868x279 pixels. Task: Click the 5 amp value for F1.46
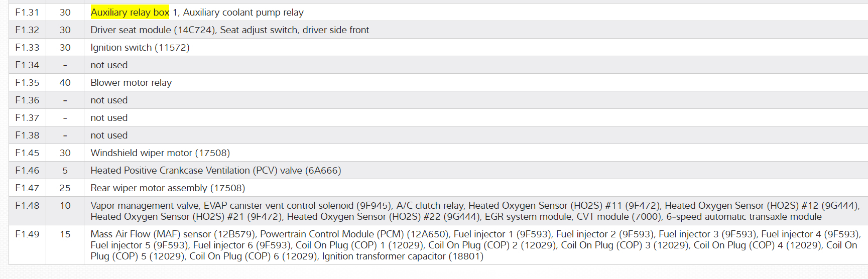click(65, 171)
